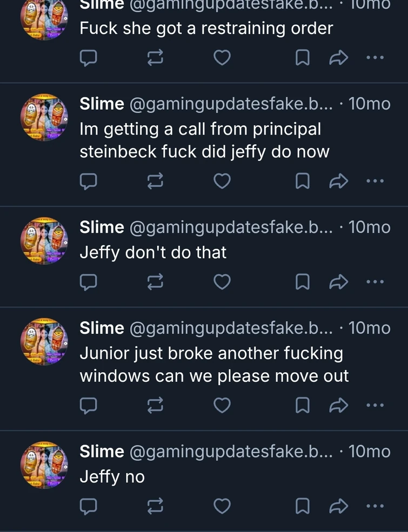The width and height of the screenshot is (408, 532).
Task: Bookmark the 'principal steinbeck' post
Action: coord(302,181)
